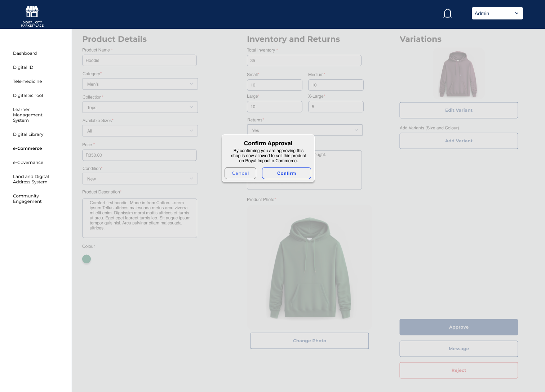The height and width of the screenshot is (392, 545).
Task: Open the notifications bell
Action: (447, 14)
